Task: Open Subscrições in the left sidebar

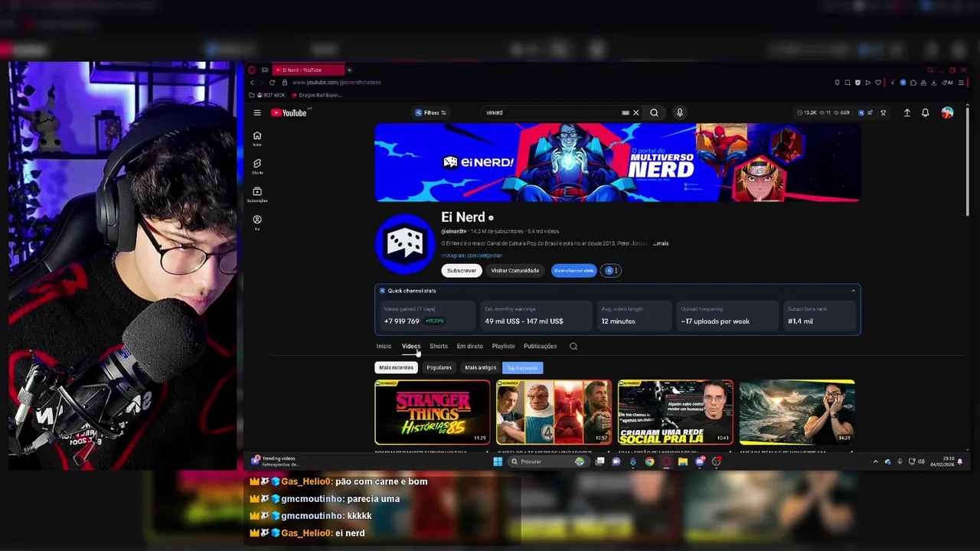Action: tap(257, 194)
